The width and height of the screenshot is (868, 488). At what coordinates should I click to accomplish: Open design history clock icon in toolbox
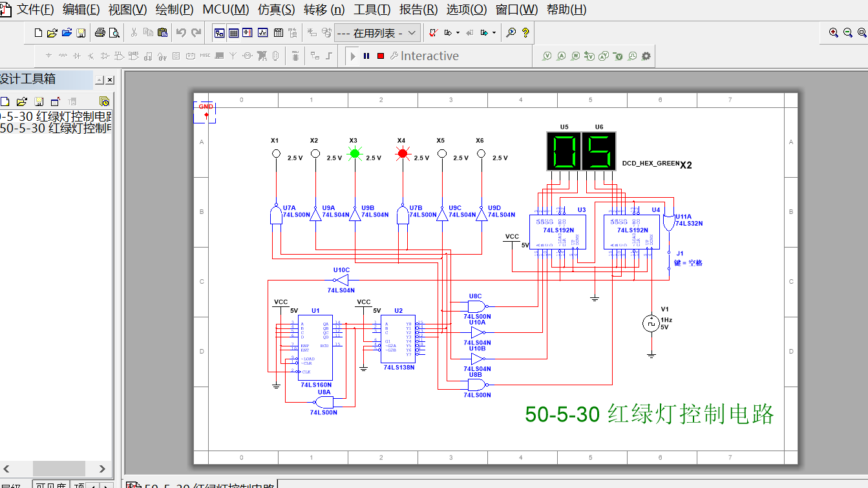pos(104,101)
